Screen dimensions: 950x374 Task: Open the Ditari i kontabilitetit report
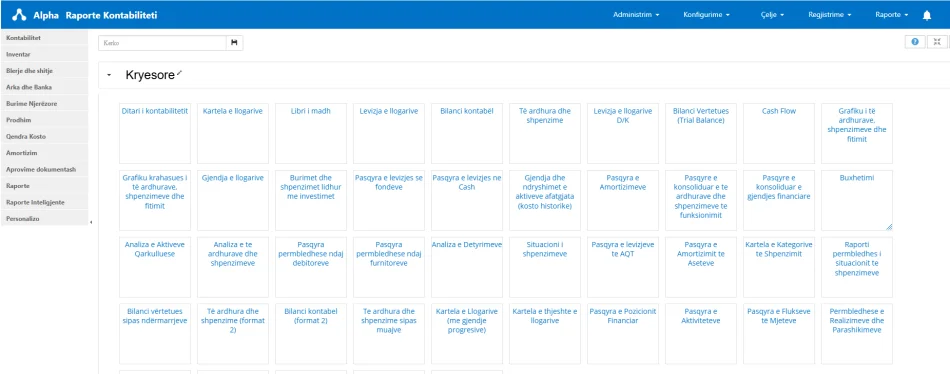(155, 133)
